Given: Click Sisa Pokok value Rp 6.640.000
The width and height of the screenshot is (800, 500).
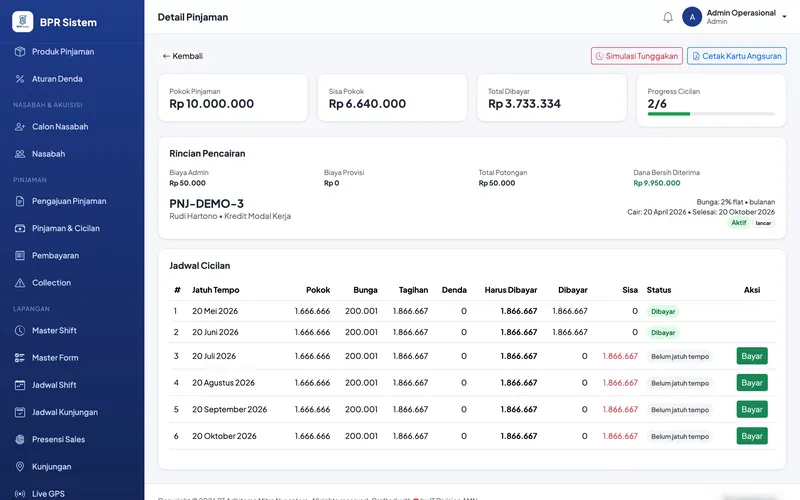Looking at the screenshot, I should click(367, 104).
